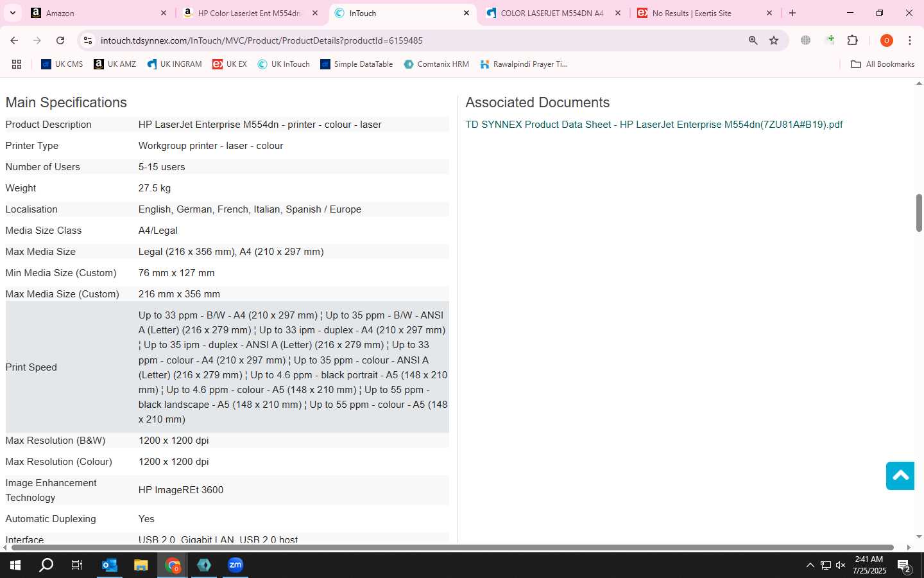Bookmark this page with the star icon
924x578 pixels.
(x=774, y=40)
